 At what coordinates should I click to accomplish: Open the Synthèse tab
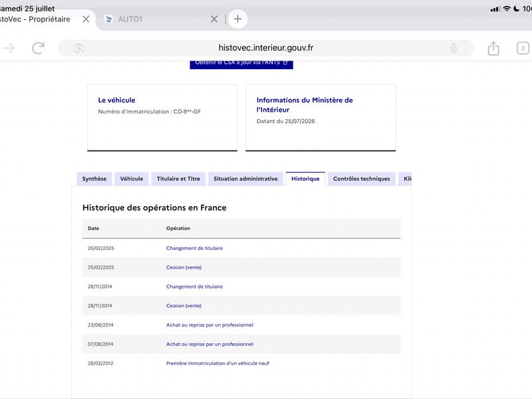(x=94, y=179)
